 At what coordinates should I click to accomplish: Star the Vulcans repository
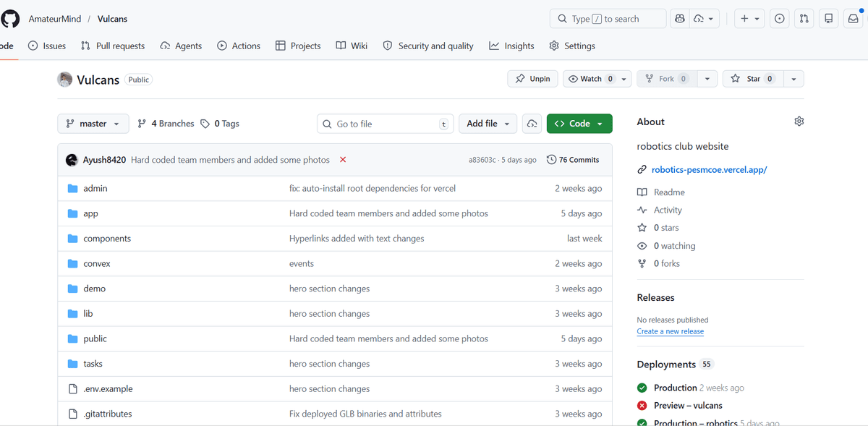pyautogui.click(x=752, y=79)
